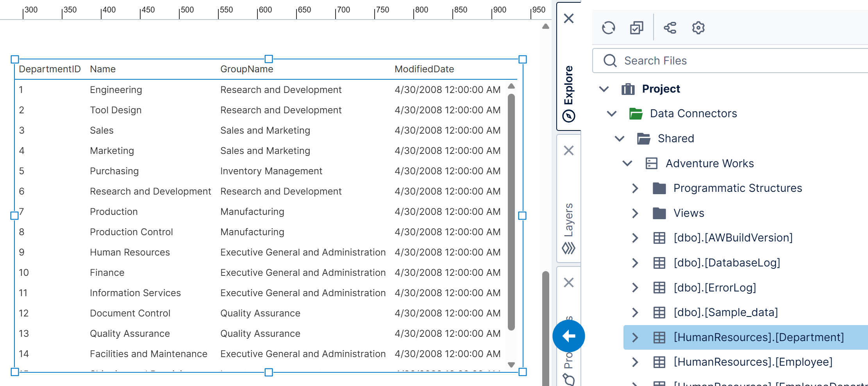Viewport: 868px width, 386px height.
Task: Collapse the Adventure Works connector node
Action: [x=627, y=163]
